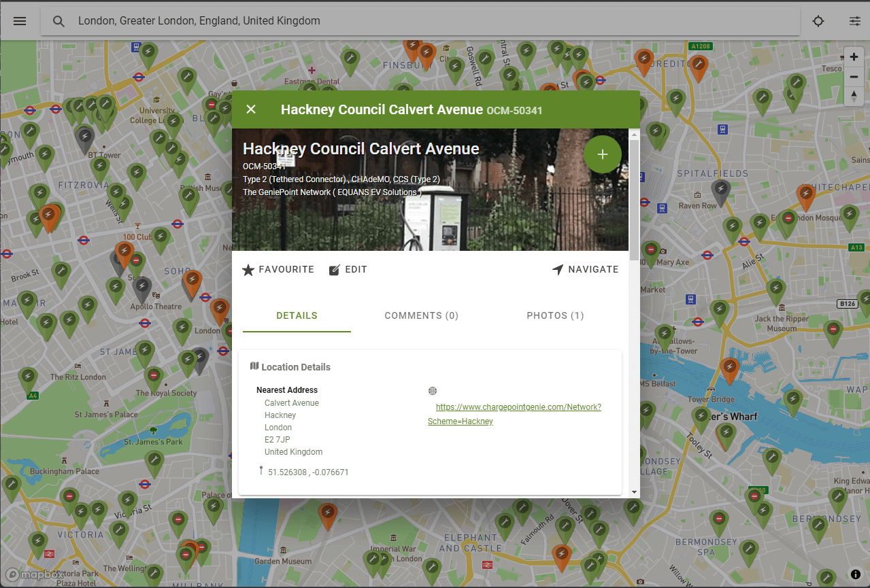Click Edit for this charging location

(348, 270)
